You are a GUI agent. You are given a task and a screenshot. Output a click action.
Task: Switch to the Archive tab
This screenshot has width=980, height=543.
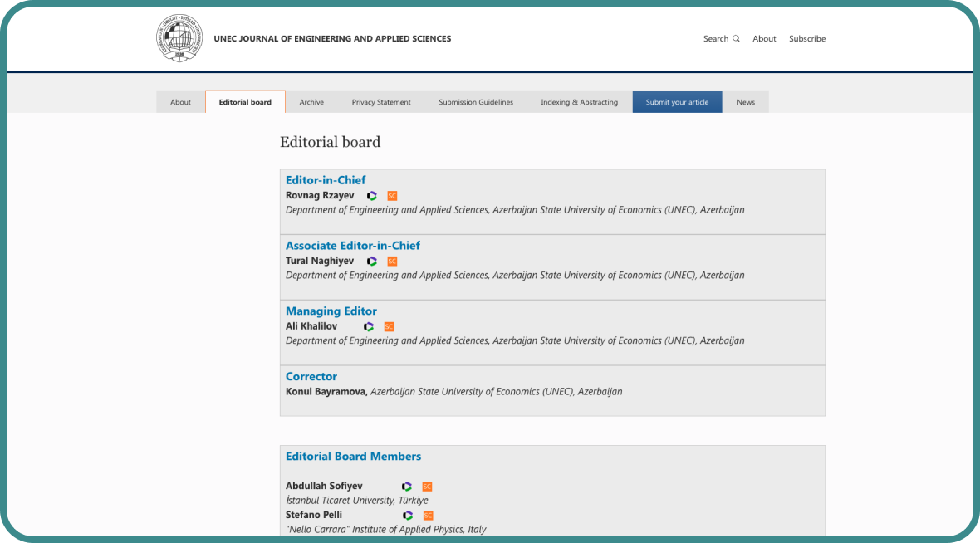click(311, 102)
